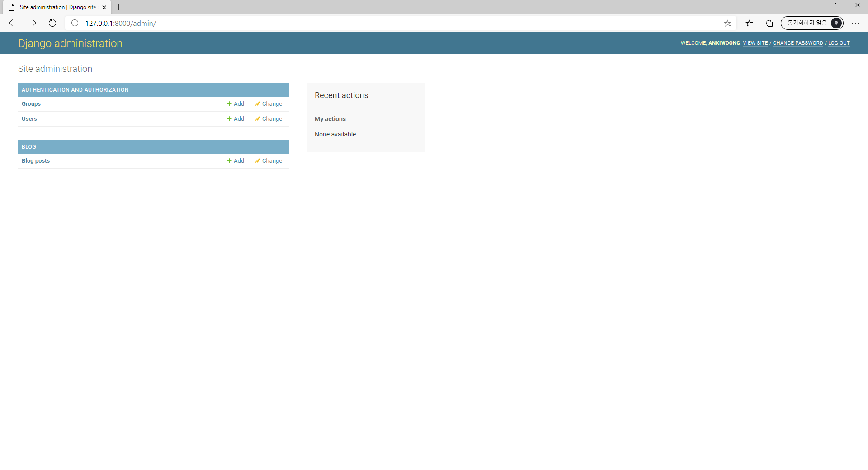Open Authentication and Authorization section
The height and width of the screenshot is (470, 868).
point(75,90)
